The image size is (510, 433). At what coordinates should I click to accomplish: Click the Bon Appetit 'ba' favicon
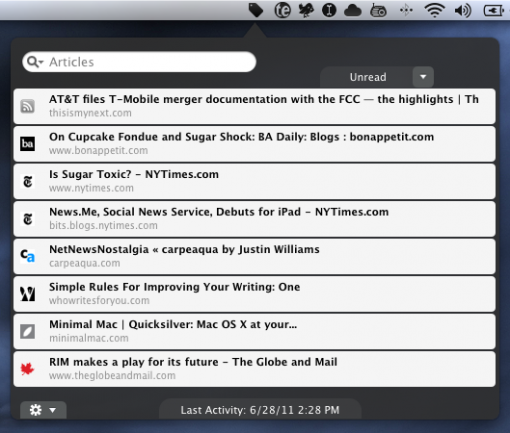coord(27,144)
